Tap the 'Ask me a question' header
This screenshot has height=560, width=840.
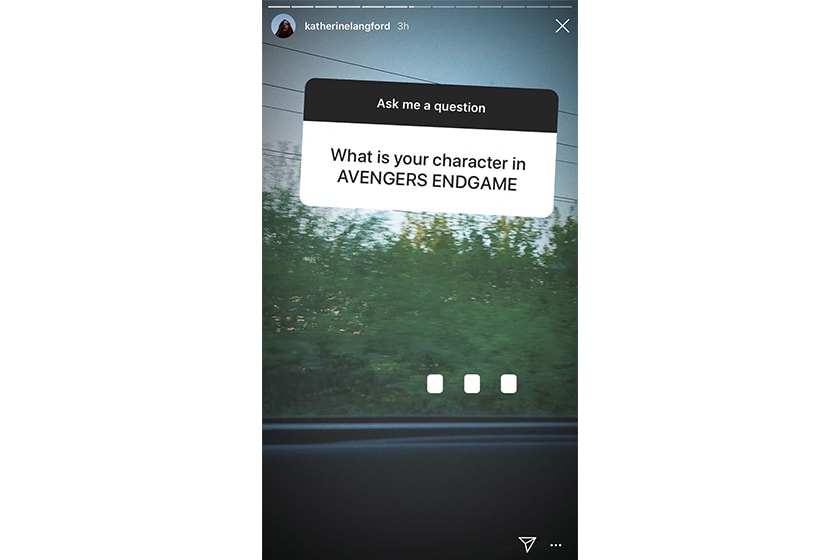431,105
